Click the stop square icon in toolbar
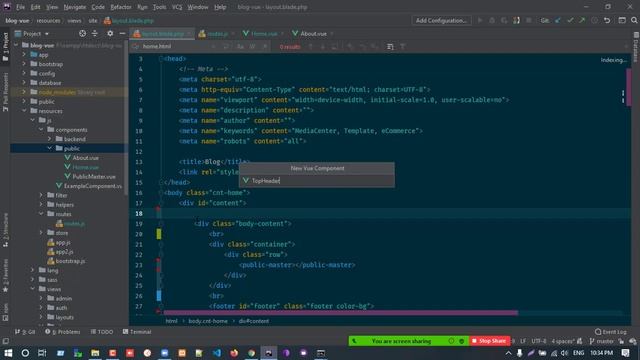The image size is (640, 360). click(x=529, y=20)
